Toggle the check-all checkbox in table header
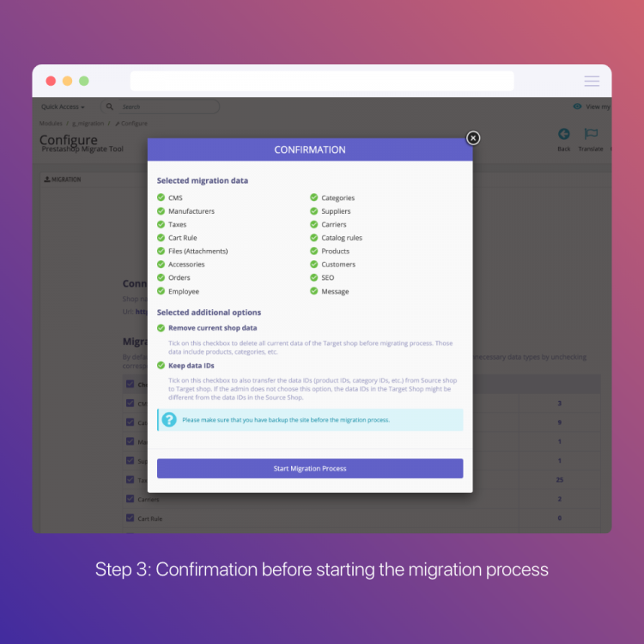The image size is (644, 644). 131,384
